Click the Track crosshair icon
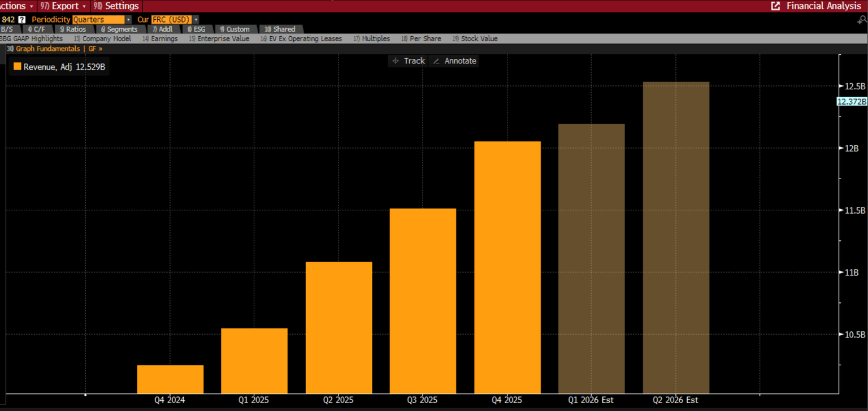This screenshot has width=868, height=411. coord(396,61)
